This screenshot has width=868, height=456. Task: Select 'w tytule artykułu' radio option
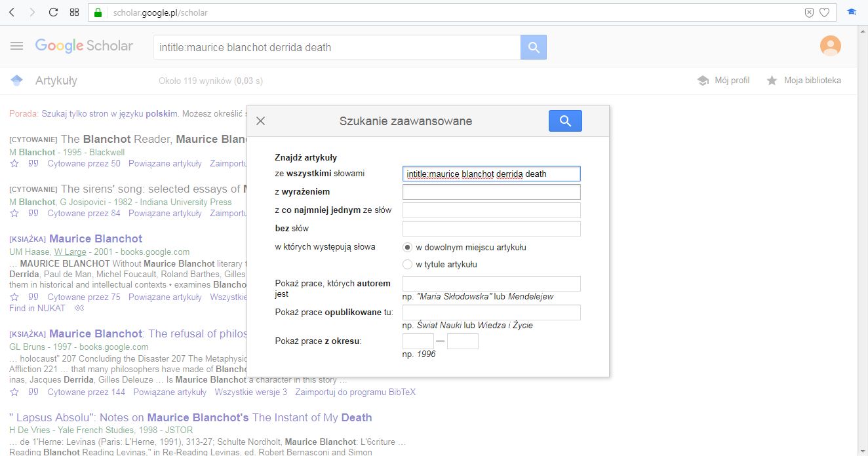407,264
